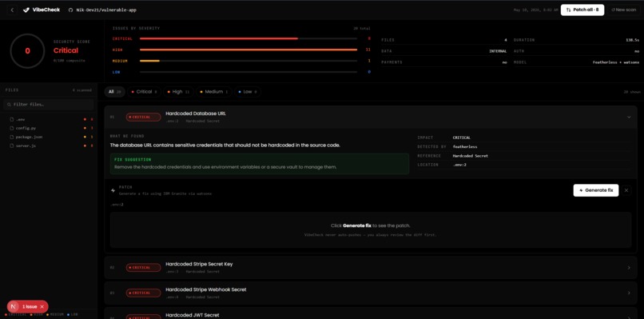The height and width of the screenshot is (319, 644).
Task: Click the Hardcoded Database URL title
Action: pos(196,114)
